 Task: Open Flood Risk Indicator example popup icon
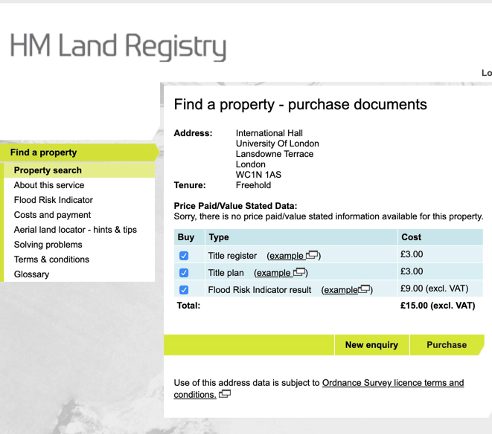click(364, 289)
